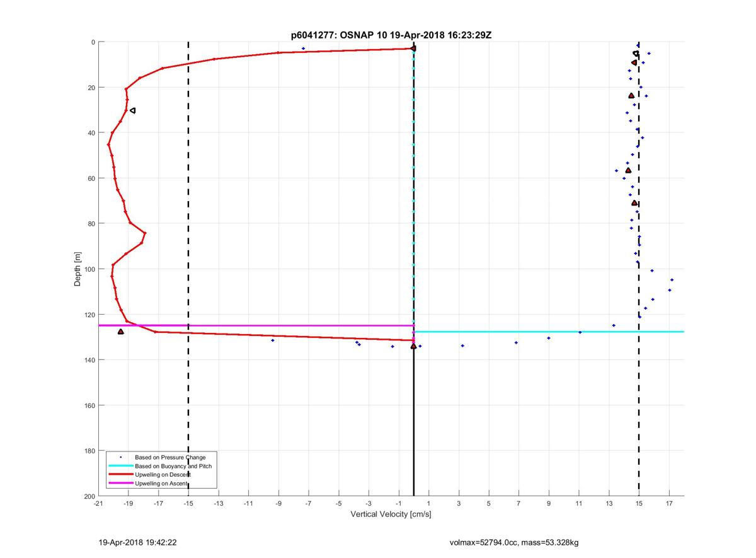Click the y-axis tick label '60'
Viewport: 756px width, 558px height.
[x=91, y=178]
